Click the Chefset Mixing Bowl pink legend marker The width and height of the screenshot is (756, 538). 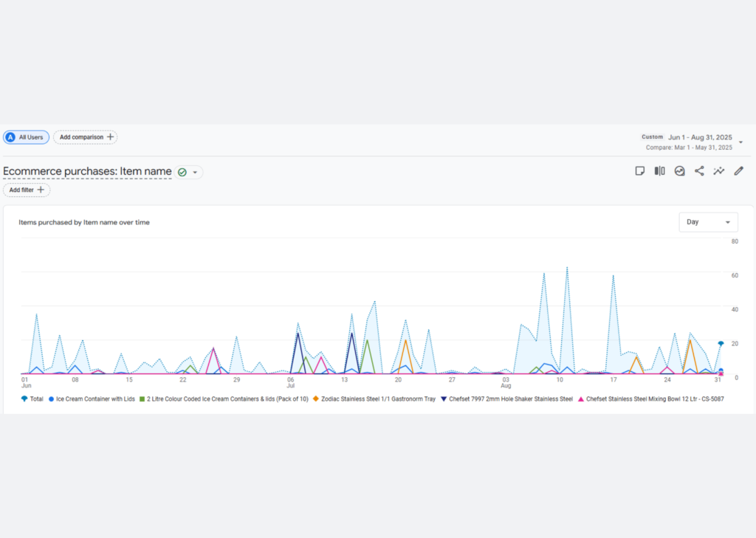[x=581, y=399]
